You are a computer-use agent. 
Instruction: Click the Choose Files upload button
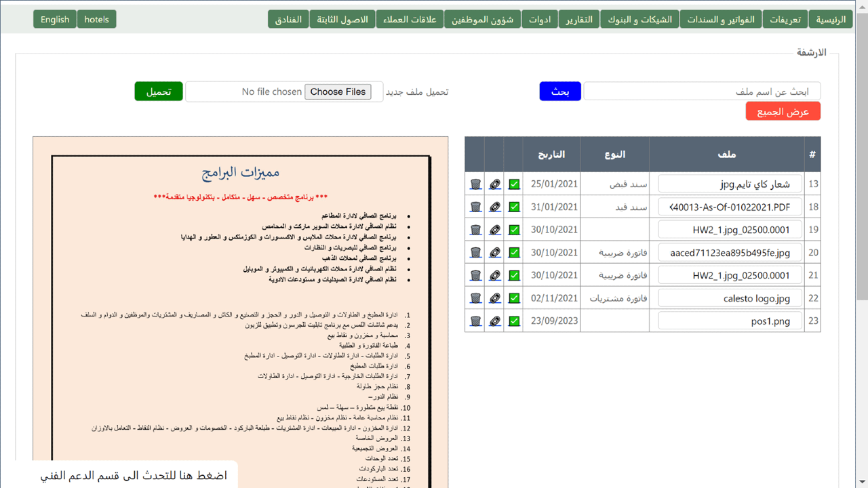[338, 92]
